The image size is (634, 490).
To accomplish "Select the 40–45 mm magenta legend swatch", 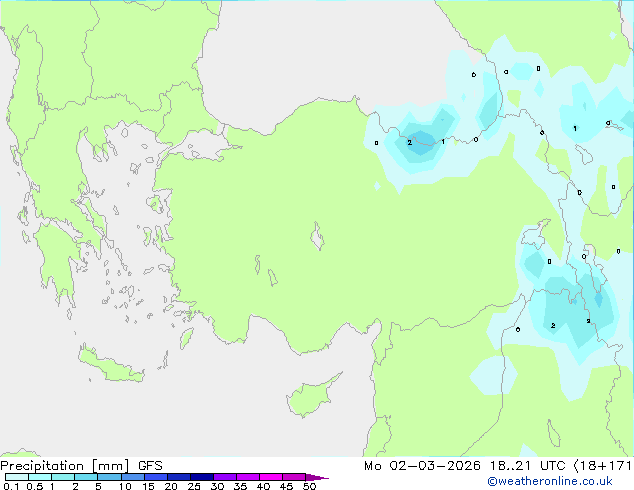I will [271, 477].
